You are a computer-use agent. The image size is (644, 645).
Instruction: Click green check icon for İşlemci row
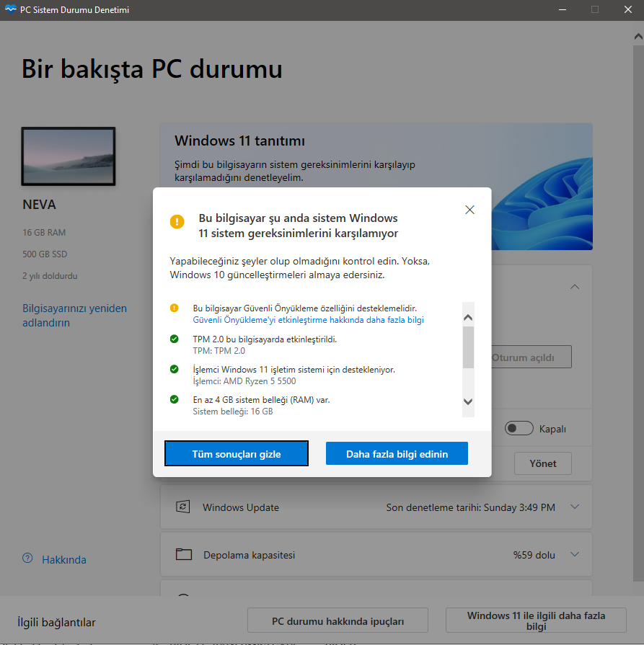(x=175, y=369)
